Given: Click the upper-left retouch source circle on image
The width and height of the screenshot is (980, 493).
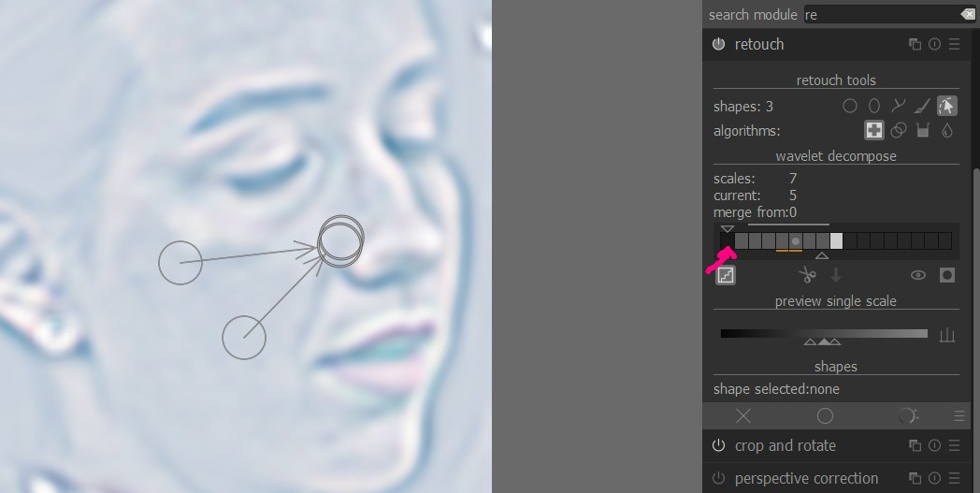Looking at the screenshot, I should coord(180,263).
